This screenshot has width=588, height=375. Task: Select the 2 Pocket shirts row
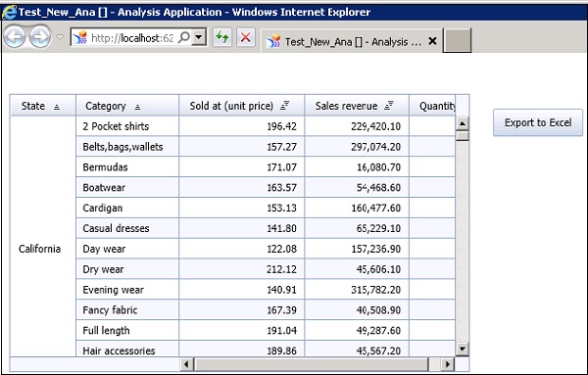click(266, 126)
